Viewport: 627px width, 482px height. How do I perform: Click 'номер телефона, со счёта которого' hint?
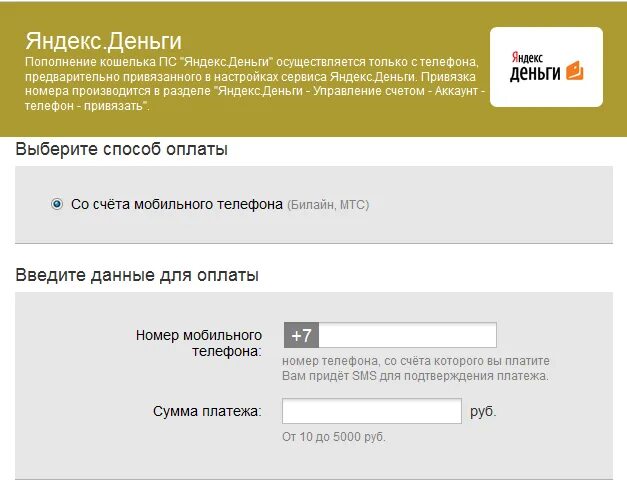pyautogui.click(x=416, y=361)
